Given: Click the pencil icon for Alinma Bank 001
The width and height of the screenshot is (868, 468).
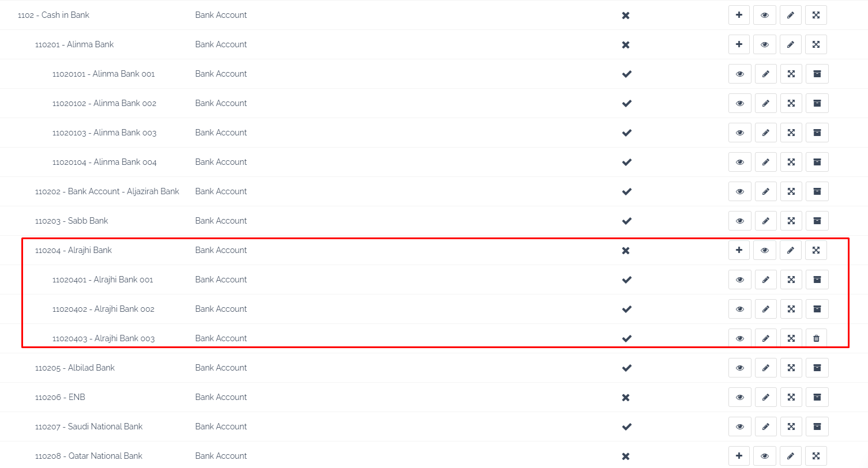Looking at the screenshot, I should pyautogui.click(x=765, y=74).
